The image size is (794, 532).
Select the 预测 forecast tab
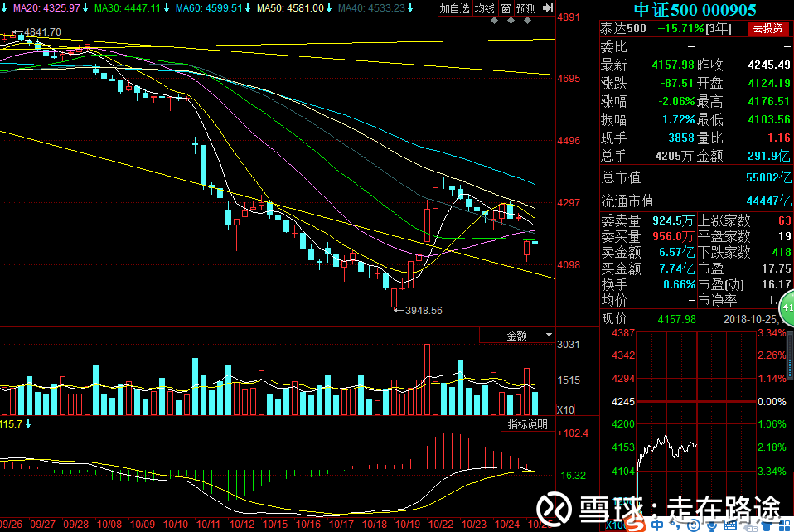tap(526, 8)
